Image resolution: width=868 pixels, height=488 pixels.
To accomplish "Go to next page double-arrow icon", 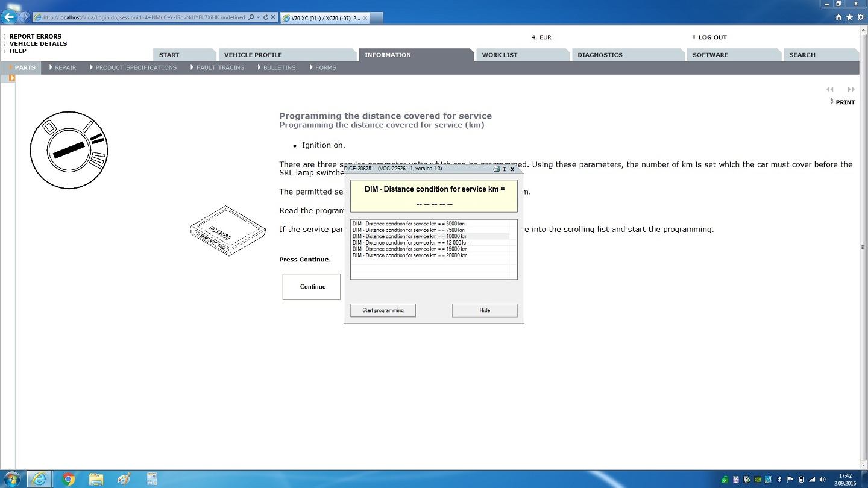I will (x=851, y=89).
